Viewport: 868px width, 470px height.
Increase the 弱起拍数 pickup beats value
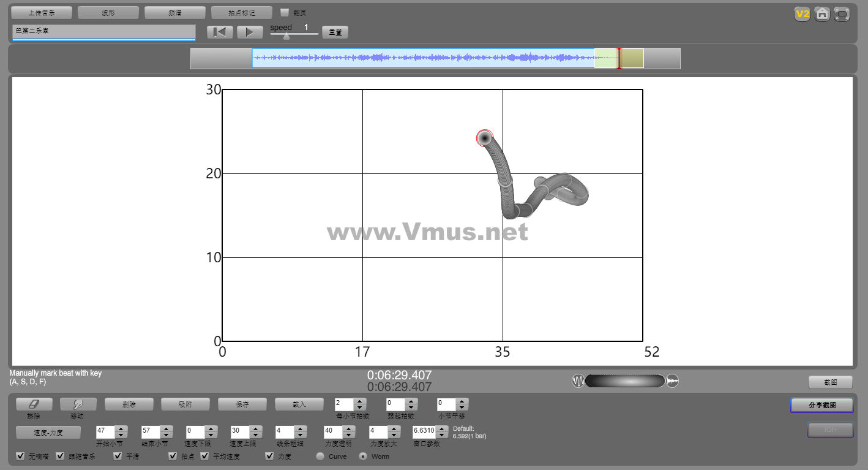click(x=411, y=401)
